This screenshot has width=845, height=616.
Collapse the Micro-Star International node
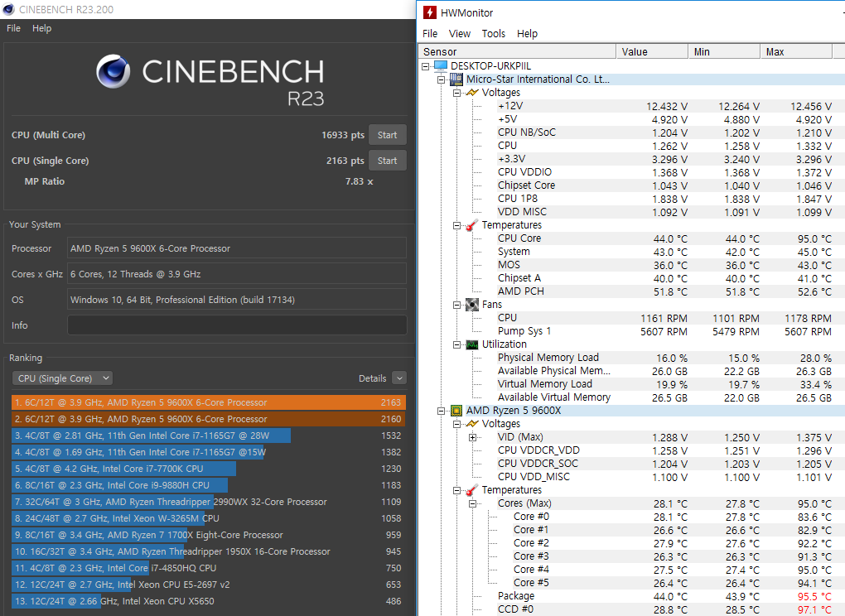[x=442, y=79]
